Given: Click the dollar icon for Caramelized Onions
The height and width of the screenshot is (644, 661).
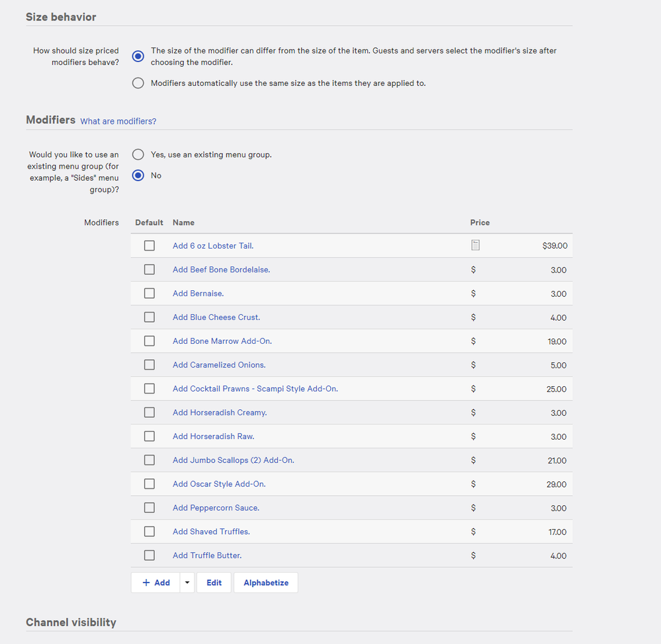Looking at the screenshot, I should [473, 365].
